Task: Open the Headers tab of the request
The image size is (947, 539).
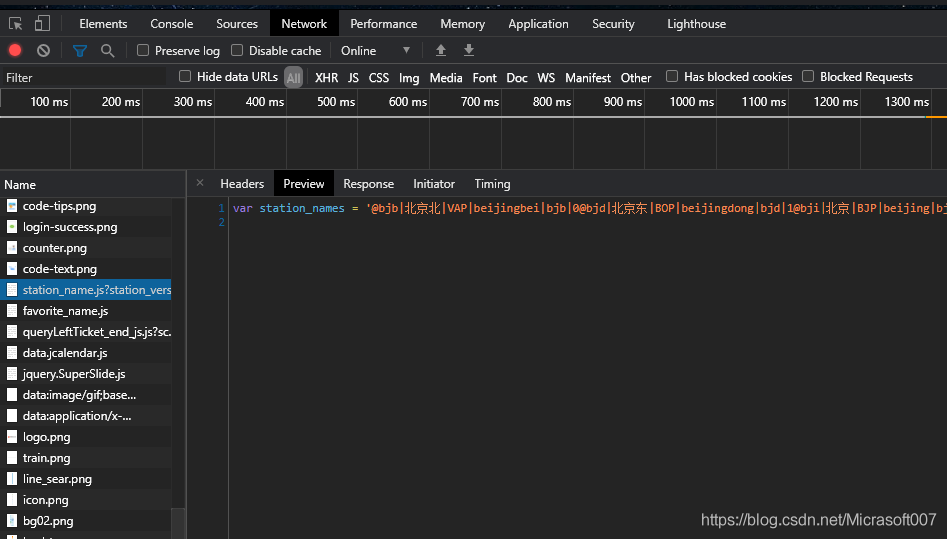Action: click(x=242, y=184)
